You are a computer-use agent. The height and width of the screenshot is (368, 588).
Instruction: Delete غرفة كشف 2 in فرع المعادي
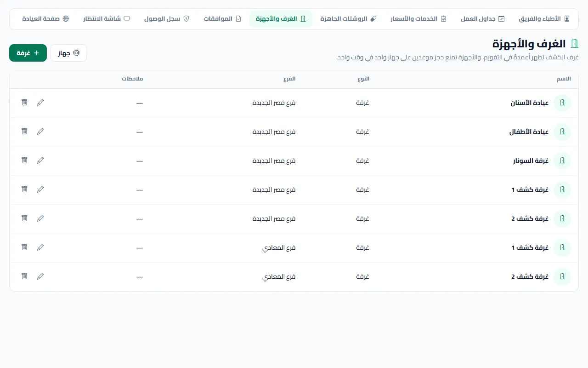(x=24, y=276)
